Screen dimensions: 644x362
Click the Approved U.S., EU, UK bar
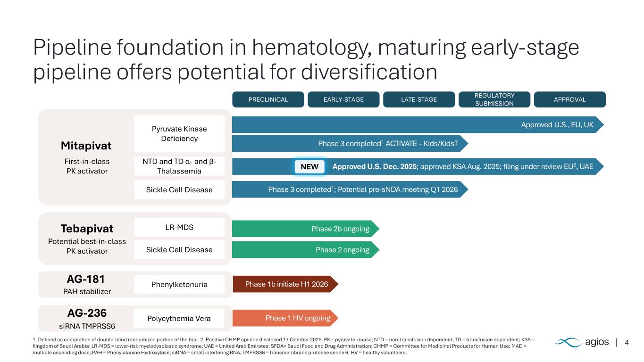[x=415, y=125]
